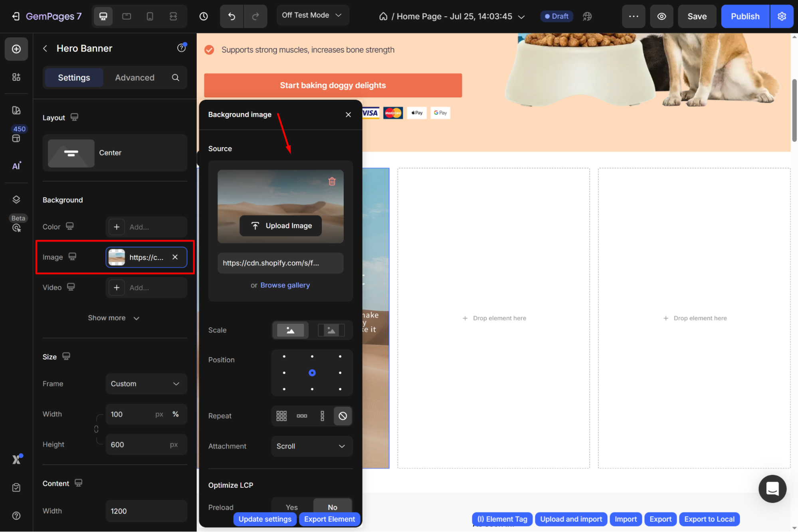
Task: Click the Browse gallery link
Action: pos(285,285)
